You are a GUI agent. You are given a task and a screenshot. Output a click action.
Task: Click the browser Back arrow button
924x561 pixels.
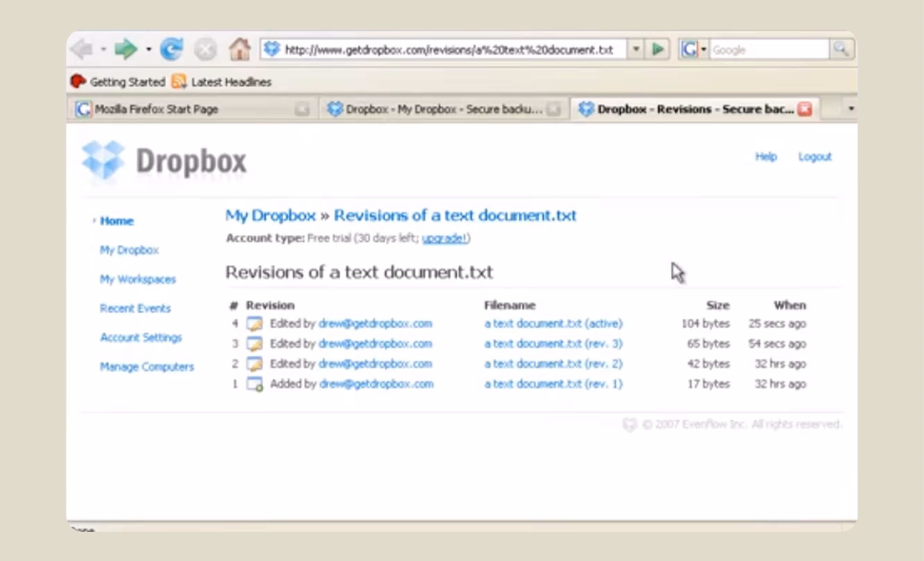point(82,49)
